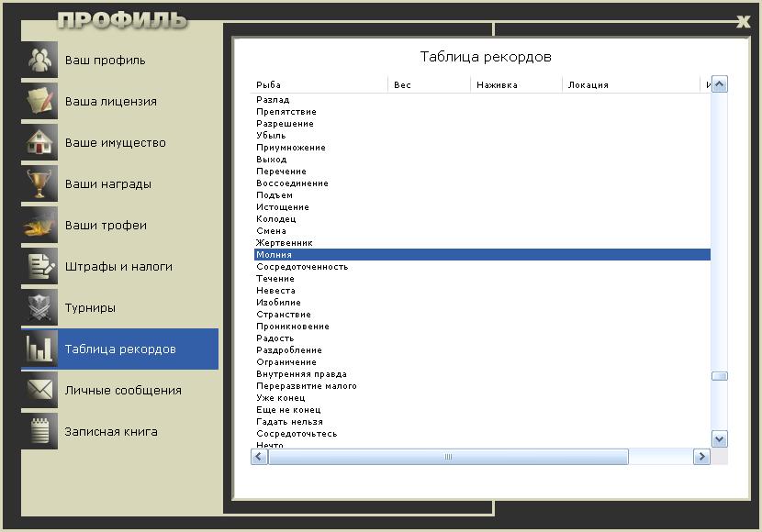The height and width of the screenshot is (532, 762).
Task: Select the Гадать нельзя row
Action: [x=482, y=421]
